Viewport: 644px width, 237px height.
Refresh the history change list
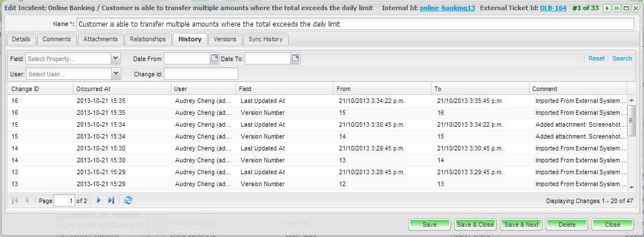[x=128, y=200]
